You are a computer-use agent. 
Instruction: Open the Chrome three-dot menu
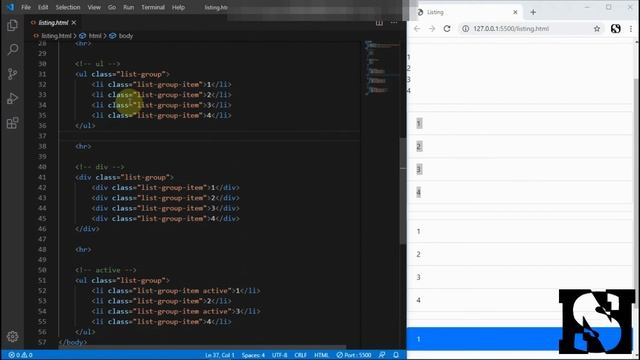click(631, 29)
